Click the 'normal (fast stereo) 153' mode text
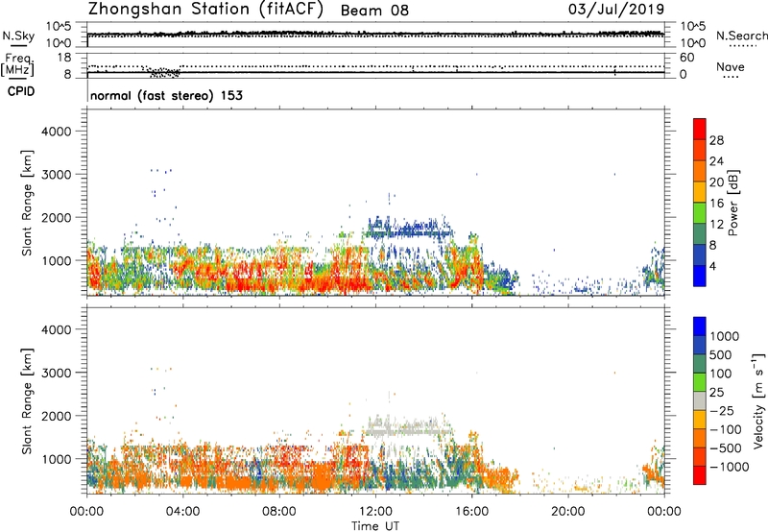 [x=166, y=95]
